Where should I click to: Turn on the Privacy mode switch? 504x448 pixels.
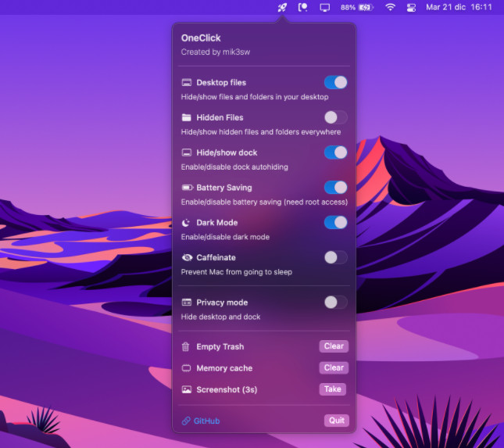coord(335,303)
